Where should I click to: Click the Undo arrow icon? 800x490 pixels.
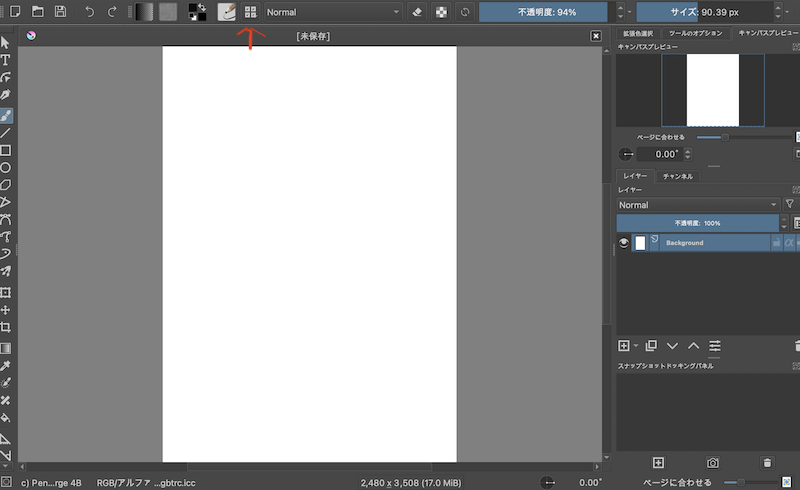coord(90,12)
